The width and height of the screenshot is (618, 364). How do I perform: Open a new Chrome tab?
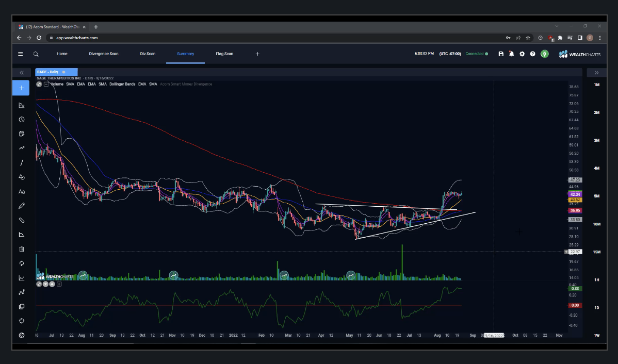coord(96,27)
